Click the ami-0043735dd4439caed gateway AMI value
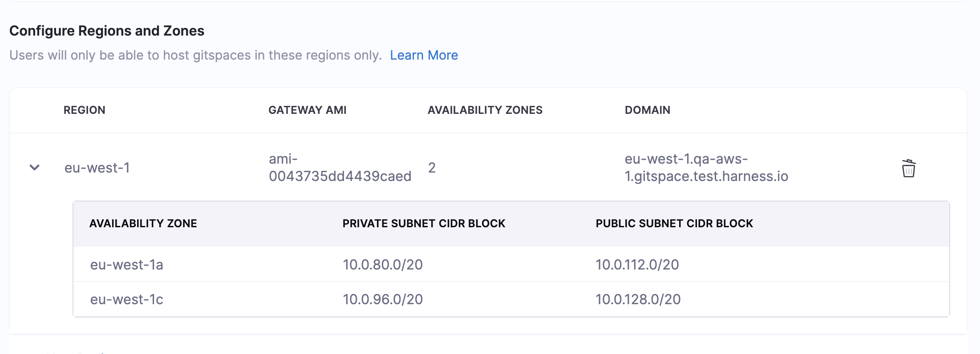Screen dimensions: 980x354 pos(340,168)
